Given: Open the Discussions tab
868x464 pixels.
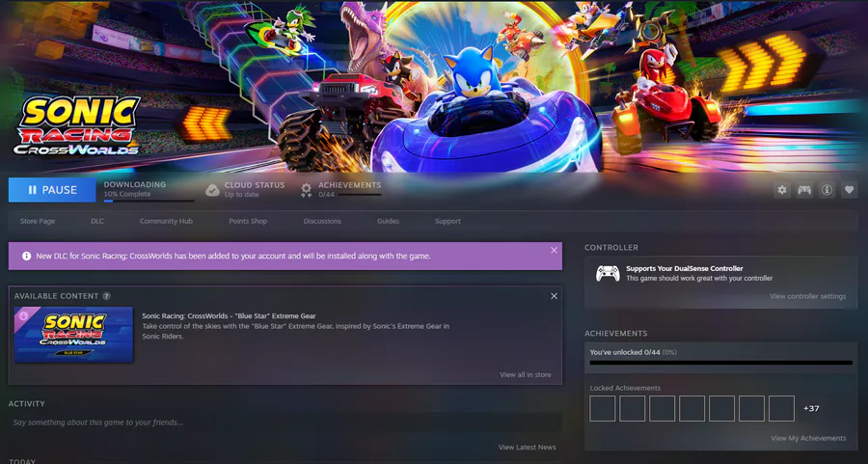Looking at the screenshot, I should pos(322,221).
